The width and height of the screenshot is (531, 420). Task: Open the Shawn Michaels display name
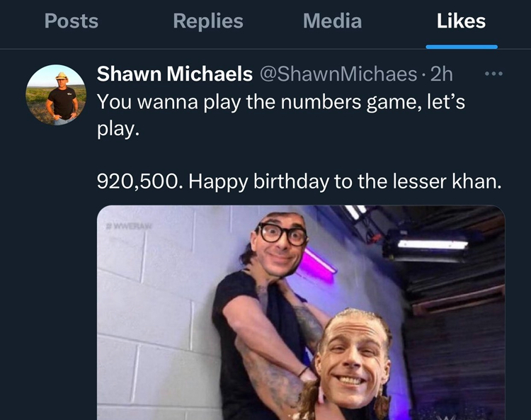click(x=174, y=74)
